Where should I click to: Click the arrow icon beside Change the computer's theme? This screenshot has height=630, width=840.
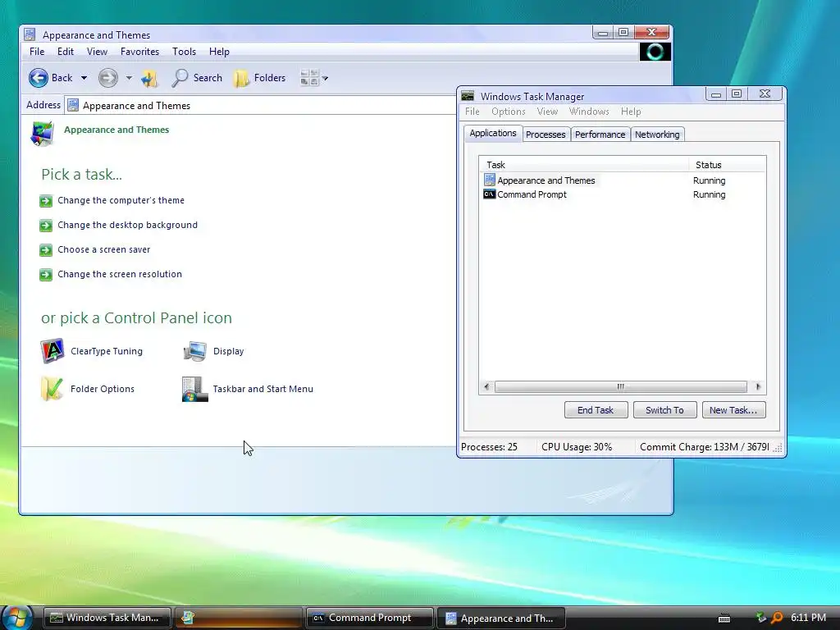[46, 201]
